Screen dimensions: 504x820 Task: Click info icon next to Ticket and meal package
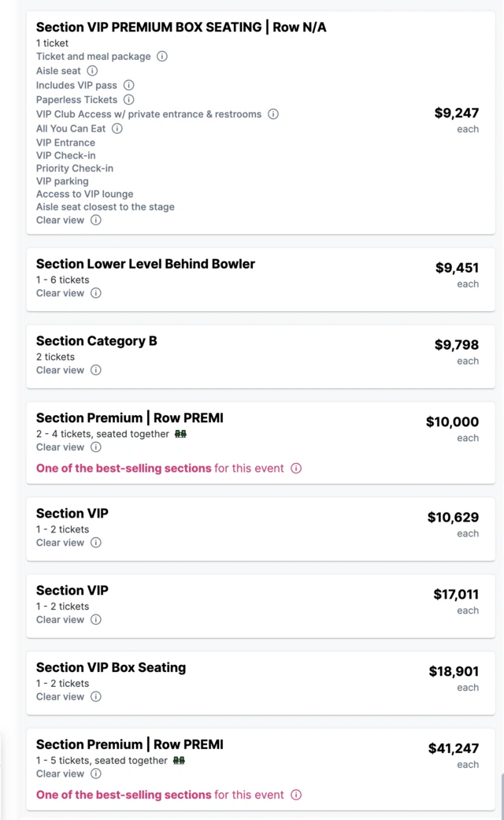click(162, 57)
